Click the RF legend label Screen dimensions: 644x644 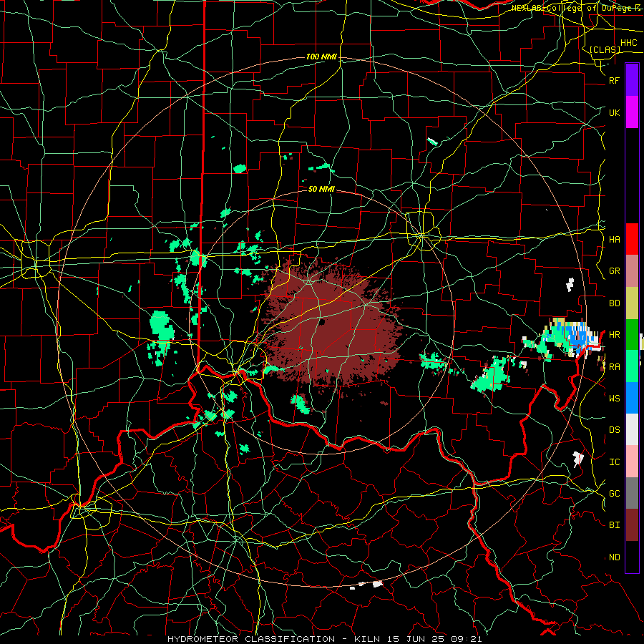[x=615, y=81]
